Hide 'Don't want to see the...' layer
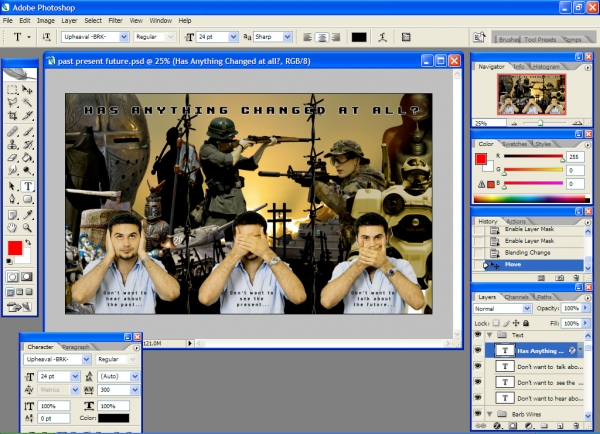This screenshot has height=434, width=600. coord(478,382)
